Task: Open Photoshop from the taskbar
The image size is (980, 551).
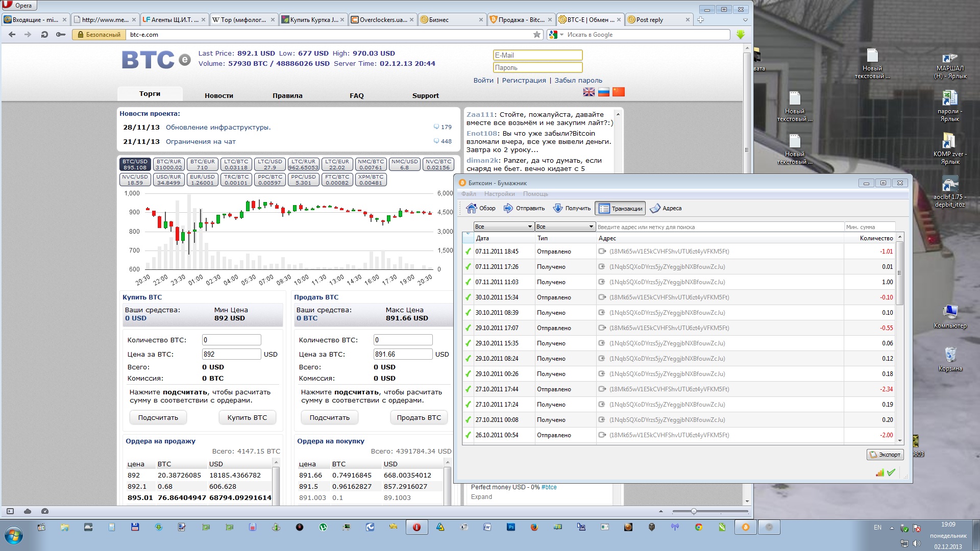Action: [x=511, y=528]
